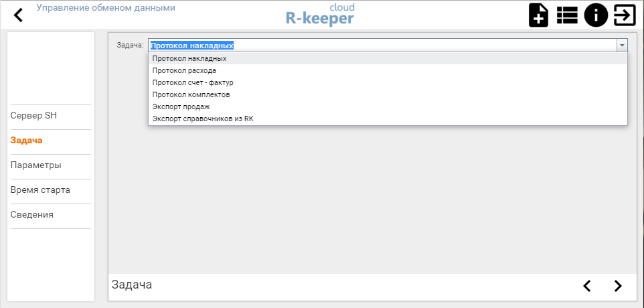The image size is (644, 308).
Task: Click the information circle icon
Action: (596, 15)
